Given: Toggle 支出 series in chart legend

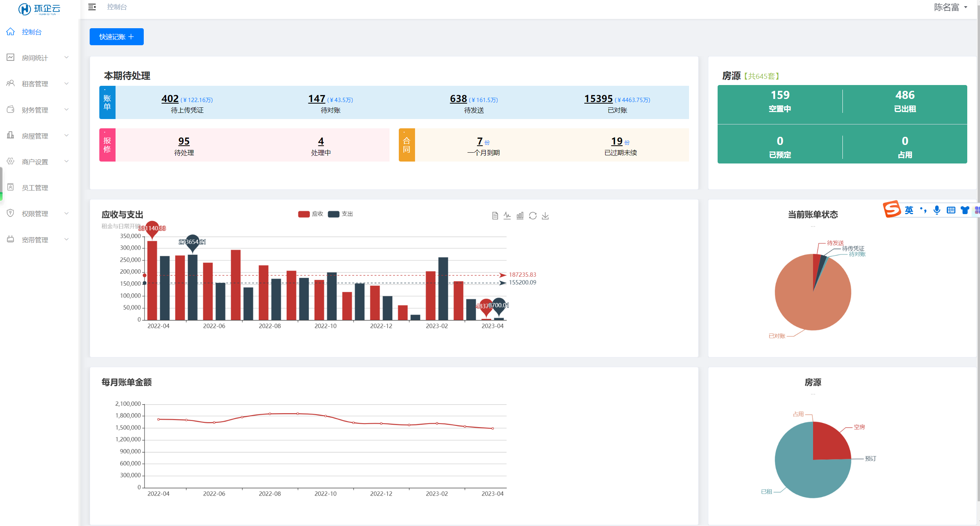Looking at the screenshot, I should point(340,214).
